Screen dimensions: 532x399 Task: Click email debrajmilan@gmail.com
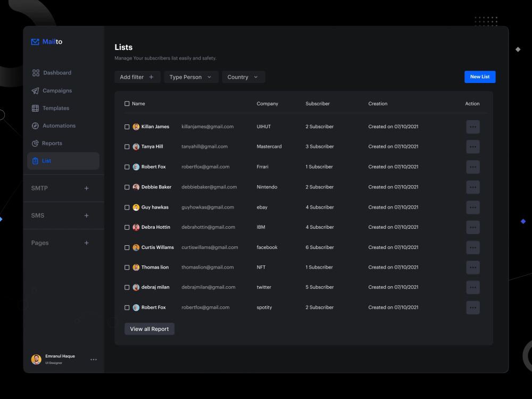pos(209,287)
